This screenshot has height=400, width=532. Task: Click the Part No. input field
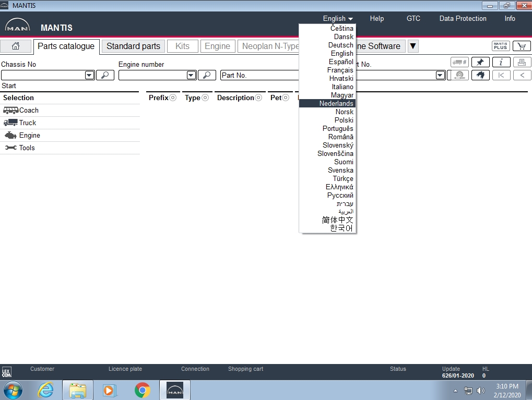pyautogui.click(x=259, y=75)
